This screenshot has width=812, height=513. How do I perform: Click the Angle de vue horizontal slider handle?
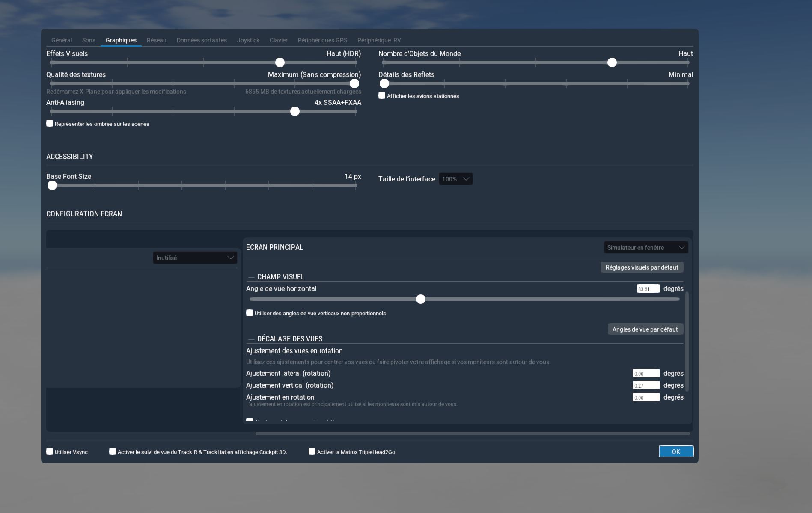[x=421, y=299]
